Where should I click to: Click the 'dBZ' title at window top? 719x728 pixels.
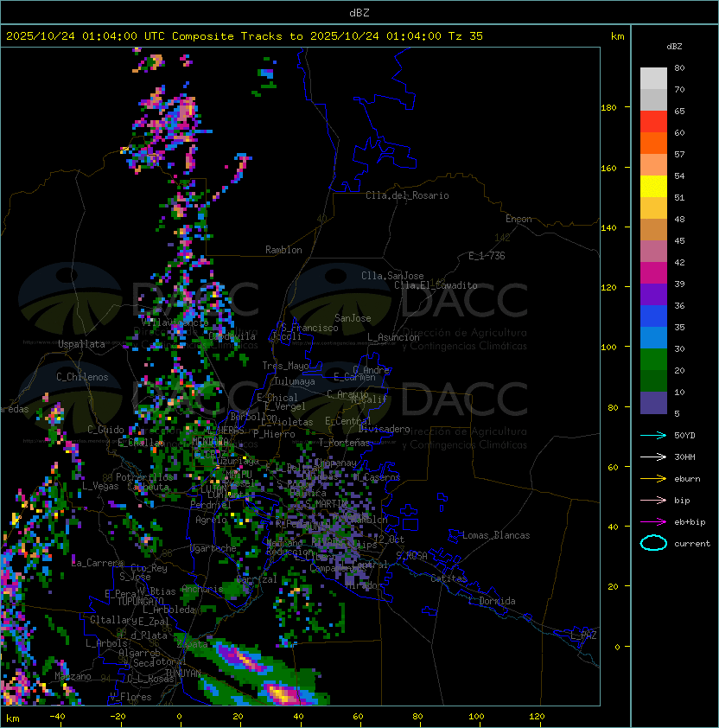[x=359, y=12]
